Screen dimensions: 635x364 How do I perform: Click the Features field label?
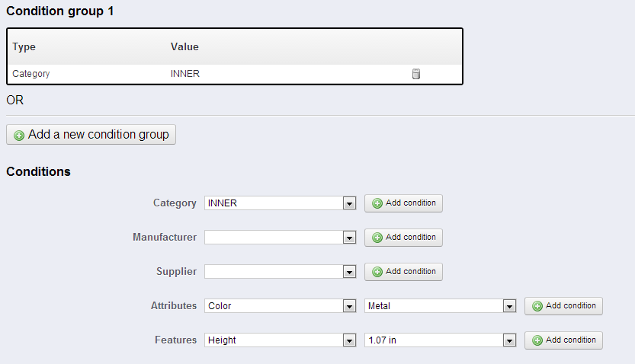point(176,340)
